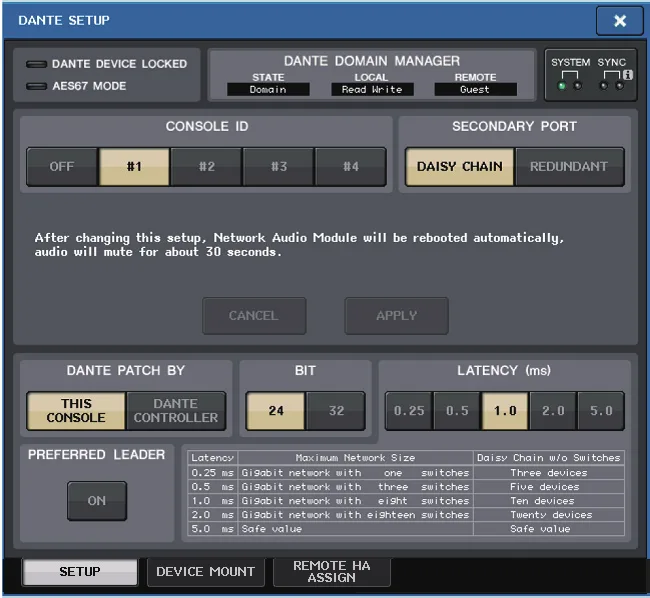Open the DEVICE MOUNT tab
The width and height of the screenshot is (650, 598).
[206, 572]
